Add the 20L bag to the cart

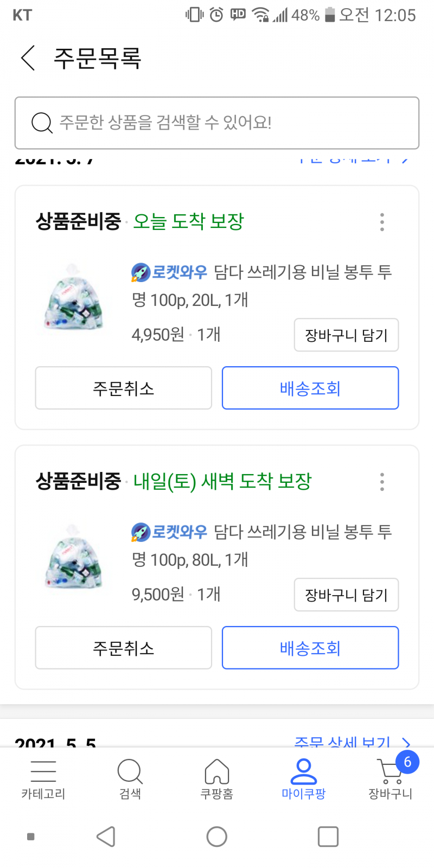346,335
